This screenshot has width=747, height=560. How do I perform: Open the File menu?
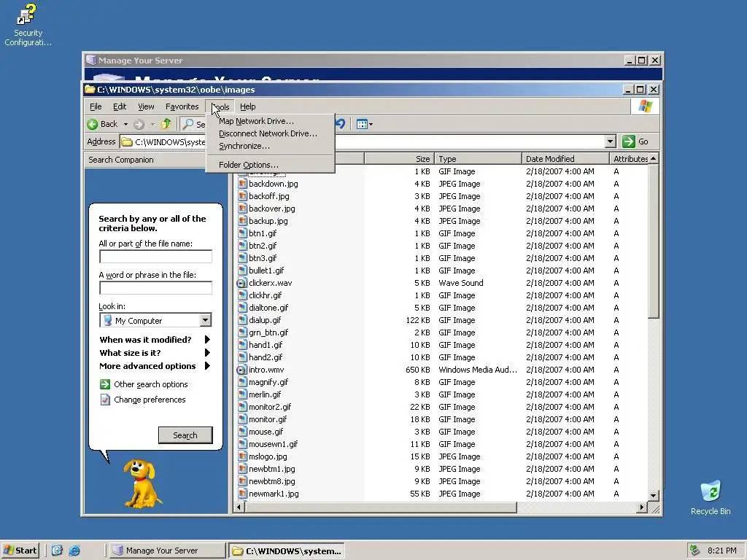pos(96,106)
